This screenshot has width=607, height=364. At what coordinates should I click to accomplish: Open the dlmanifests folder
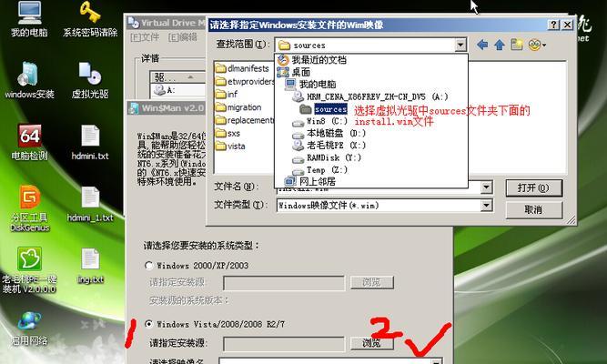(243, 68)
